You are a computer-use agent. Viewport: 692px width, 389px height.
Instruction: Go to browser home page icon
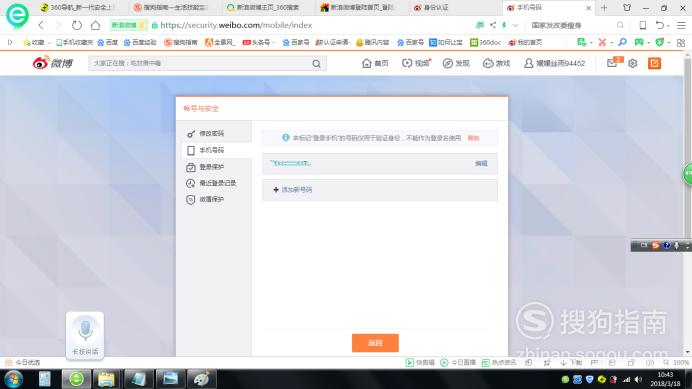point(95,25)
